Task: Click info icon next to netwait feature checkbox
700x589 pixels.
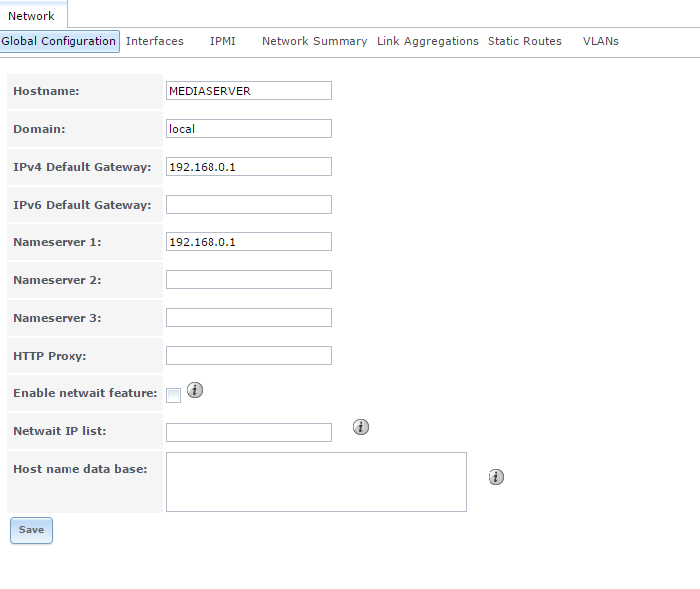Action: (x=195, y=391)
